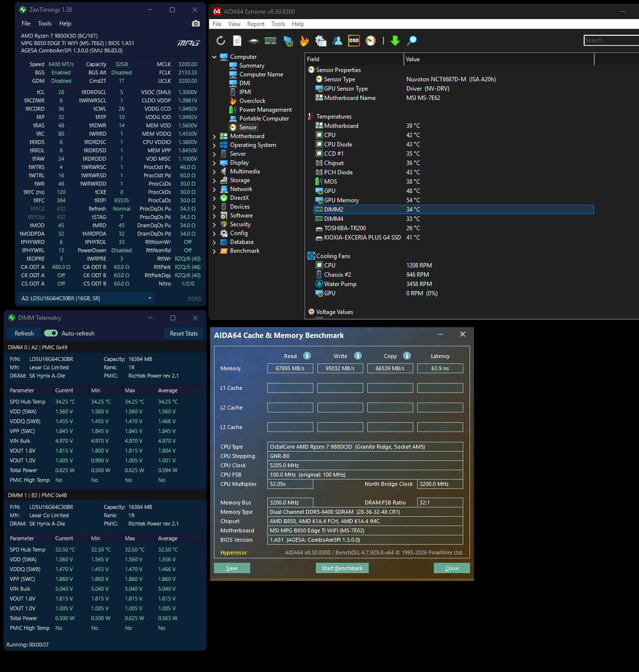Image resolution: width=639 pixels, height=672 pixels.
Task: Expand the Software tree node
Action: click(214, 216)
